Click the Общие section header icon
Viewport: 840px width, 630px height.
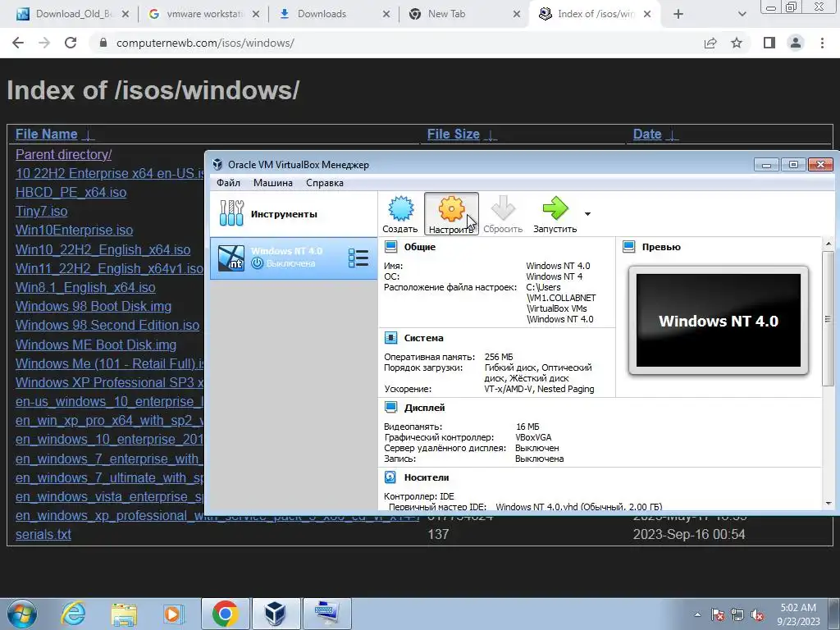(x=391, y=247)
